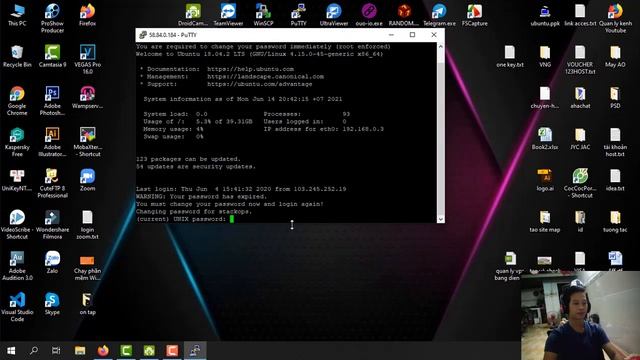Launch DroidCam desktop shortcut
The image size is (640, 360).
point(193,15)
